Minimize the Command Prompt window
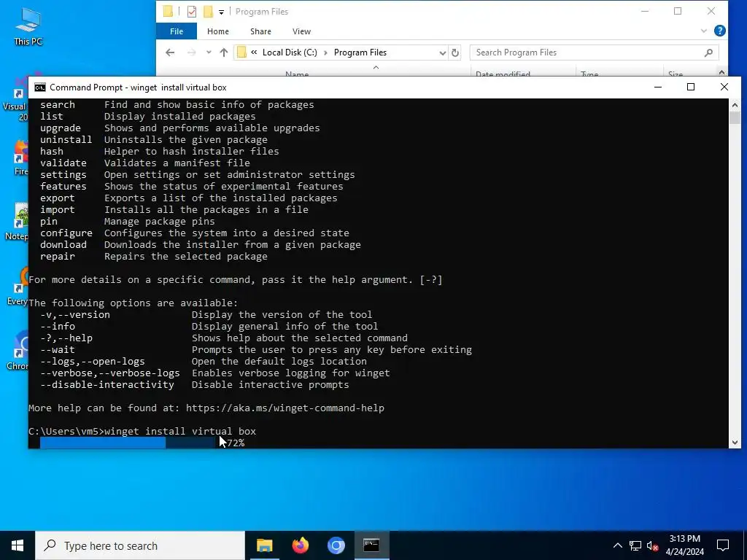 click(658, 87)
